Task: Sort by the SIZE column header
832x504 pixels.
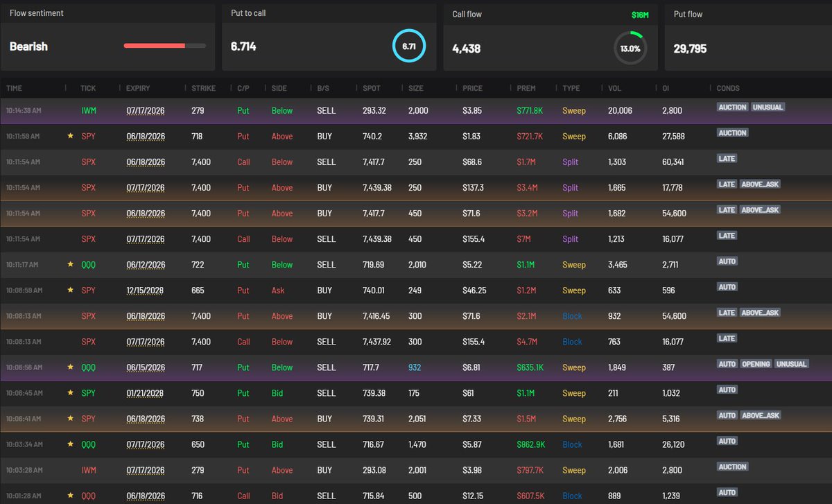Action: pos(415,89)
